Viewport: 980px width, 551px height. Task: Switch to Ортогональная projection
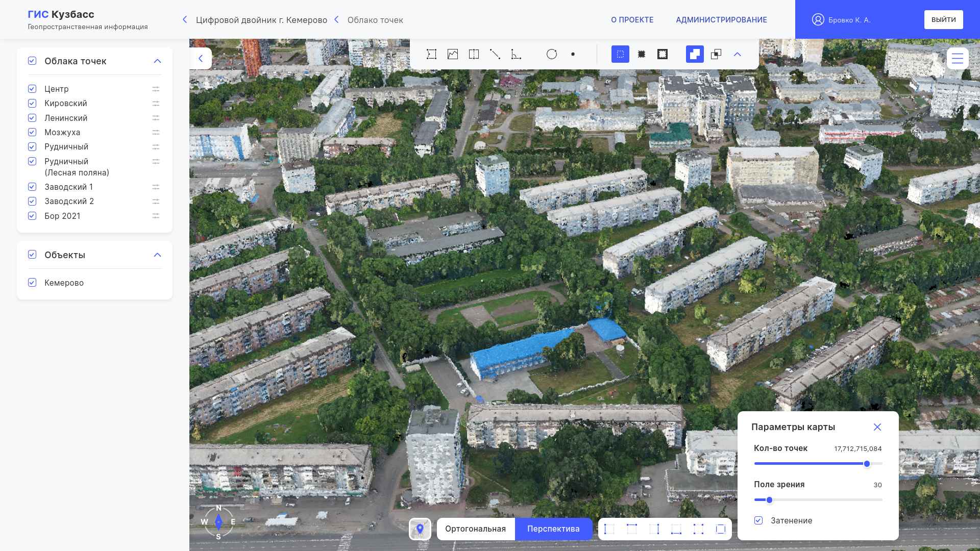(475, 529)
